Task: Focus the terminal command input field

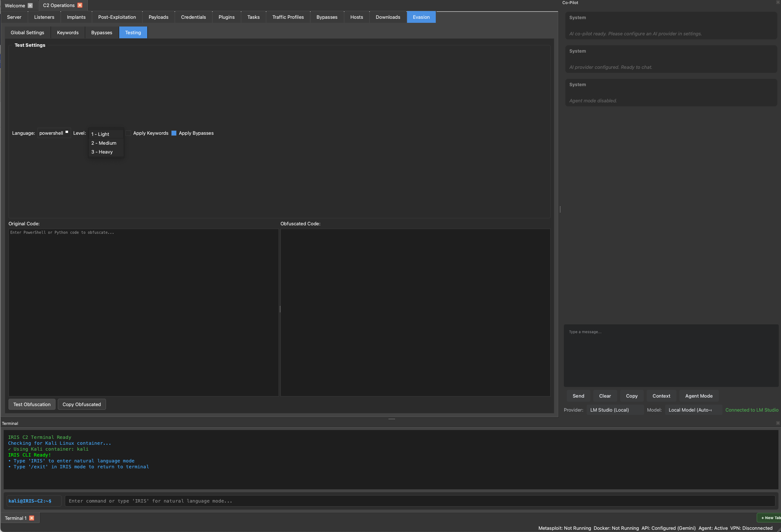Action: tap(420, 501)
